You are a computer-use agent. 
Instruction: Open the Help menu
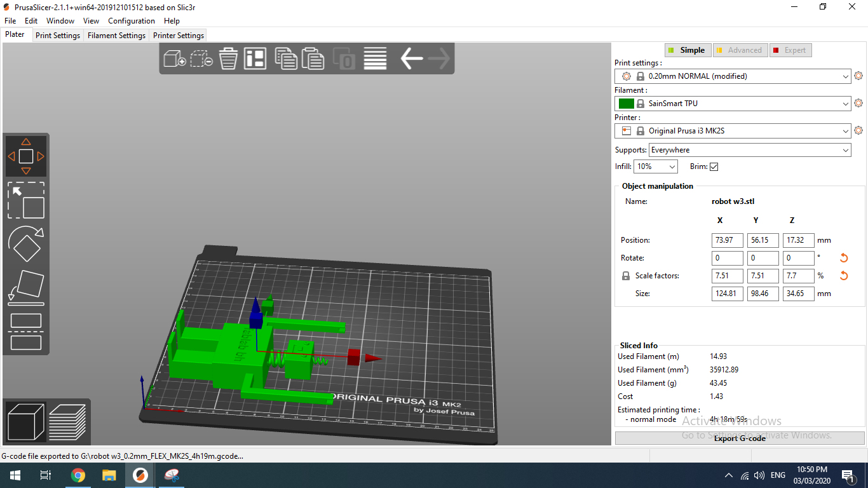pyautogui.click(x=172, y=21)
